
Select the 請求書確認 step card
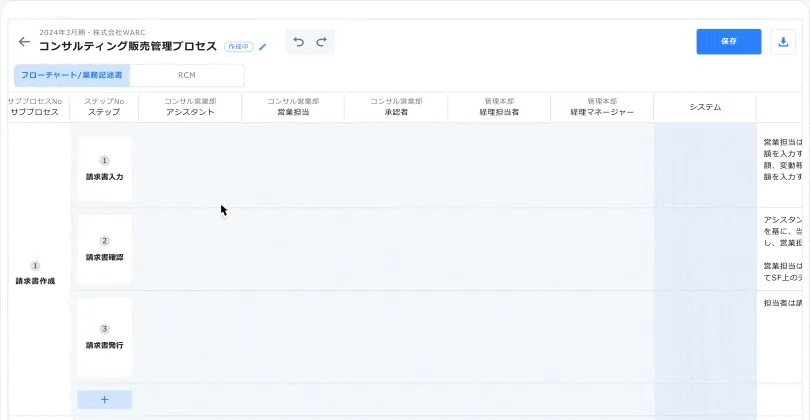tap(105, 250)
